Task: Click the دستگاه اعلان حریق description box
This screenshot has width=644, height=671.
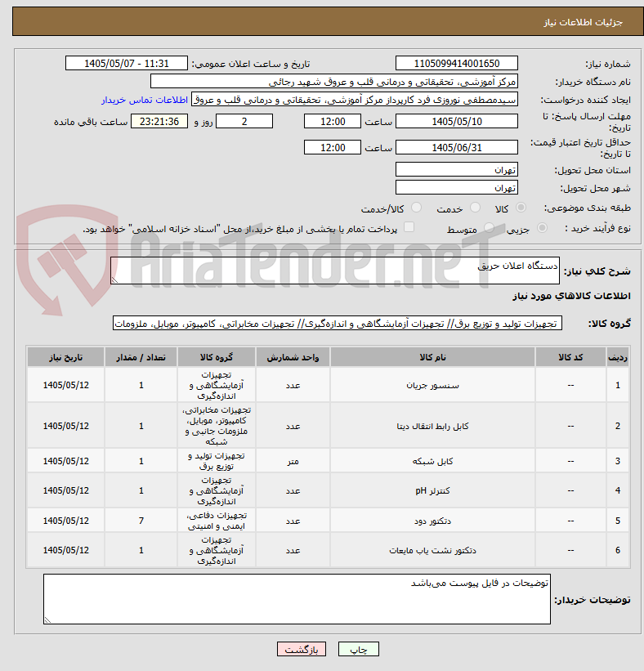Action: (334, 271)
